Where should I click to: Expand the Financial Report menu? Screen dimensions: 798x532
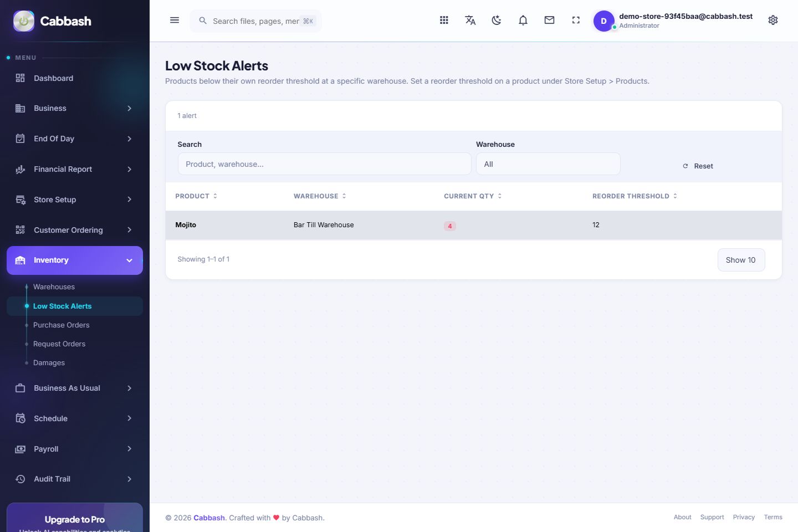[75, 169]
